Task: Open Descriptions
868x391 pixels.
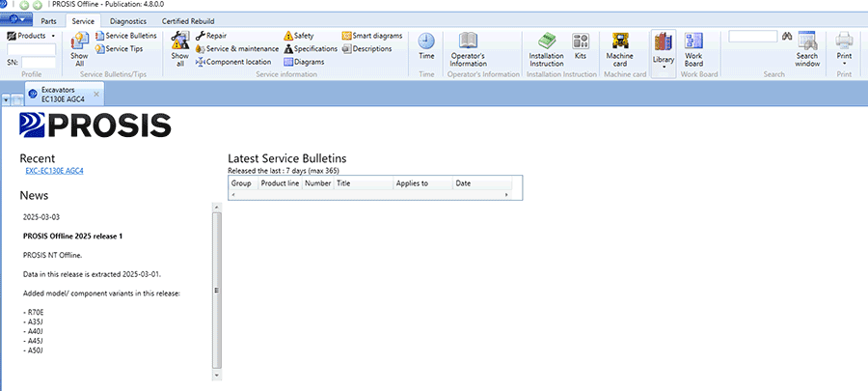Action: (367, 48)
